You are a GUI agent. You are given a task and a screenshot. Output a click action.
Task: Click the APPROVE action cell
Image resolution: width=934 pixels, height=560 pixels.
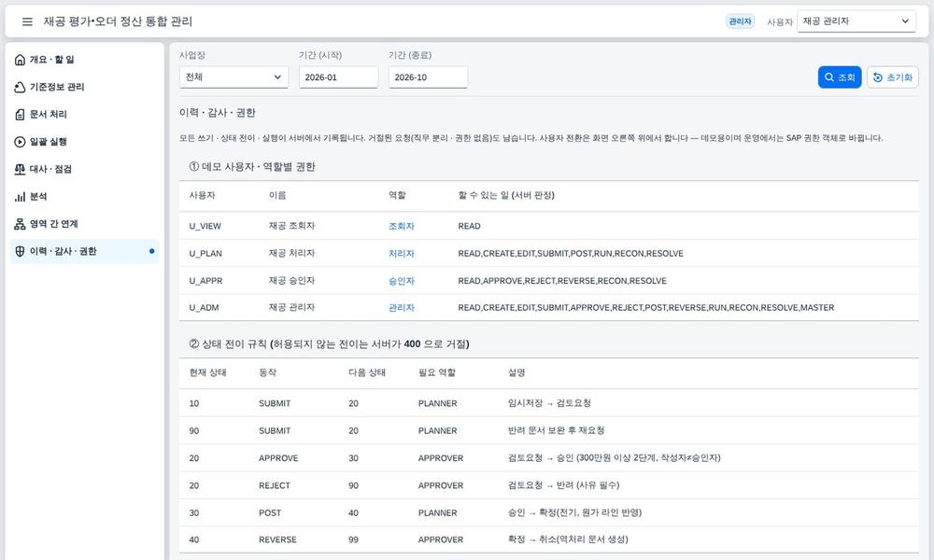click(278, 458)
